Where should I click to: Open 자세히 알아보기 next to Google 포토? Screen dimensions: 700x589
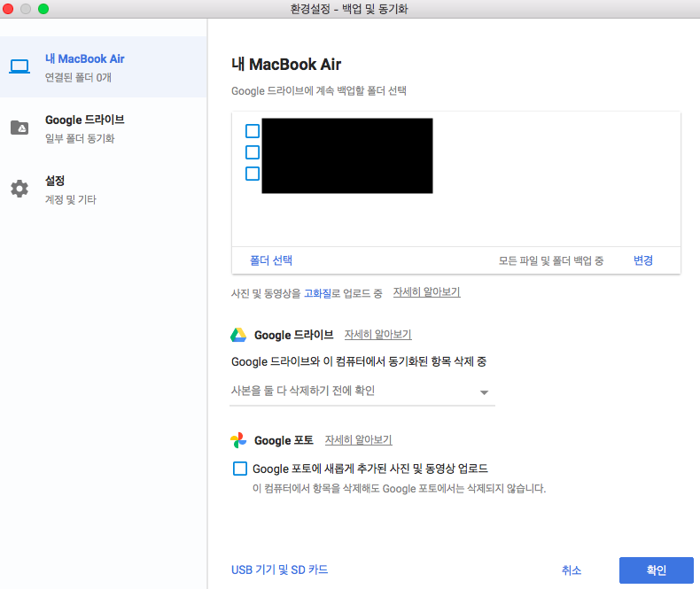pyautogui.click(x=359, y=440)
